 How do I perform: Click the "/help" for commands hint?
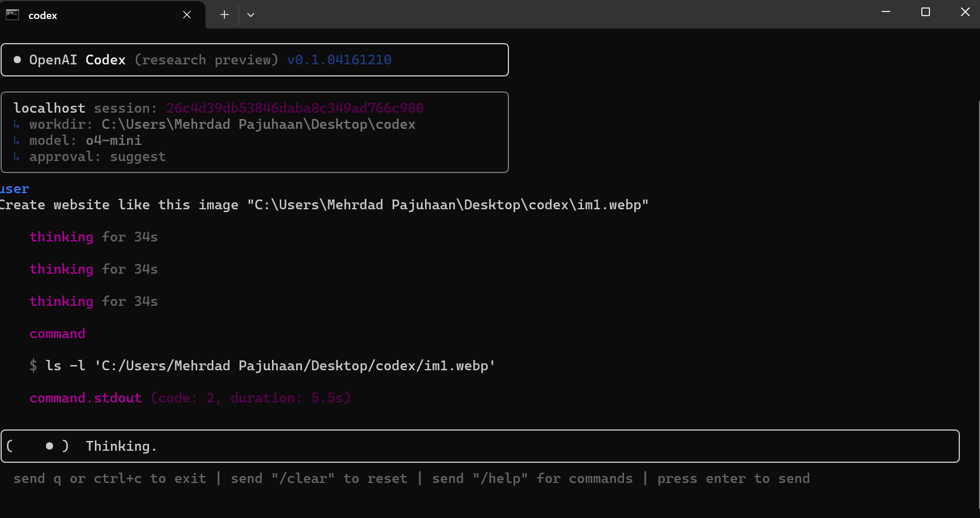(x=532, y=478)
